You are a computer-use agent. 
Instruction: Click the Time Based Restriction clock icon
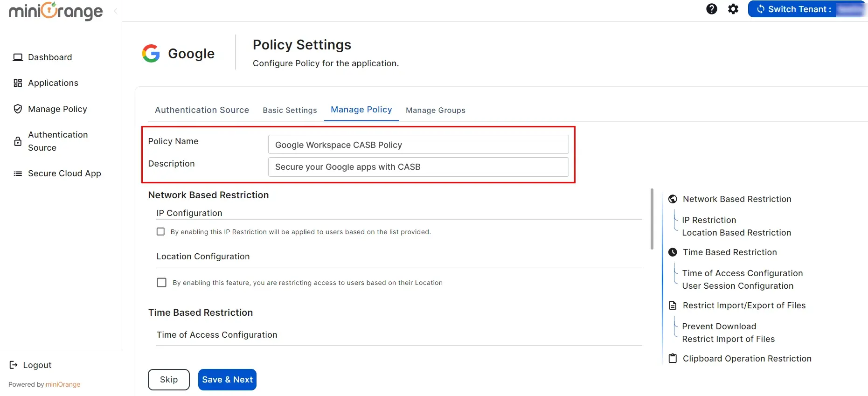(x=673, y=252)
